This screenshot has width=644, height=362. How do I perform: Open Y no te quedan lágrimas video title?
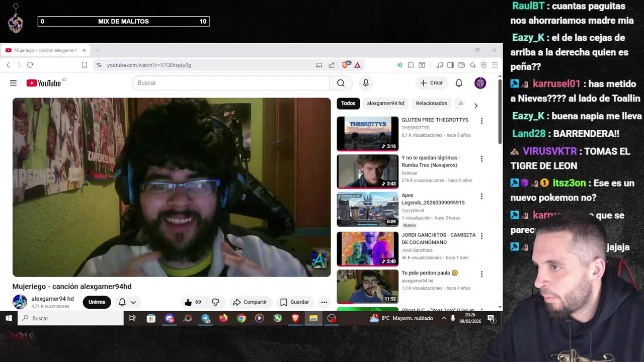coord(431,161)
